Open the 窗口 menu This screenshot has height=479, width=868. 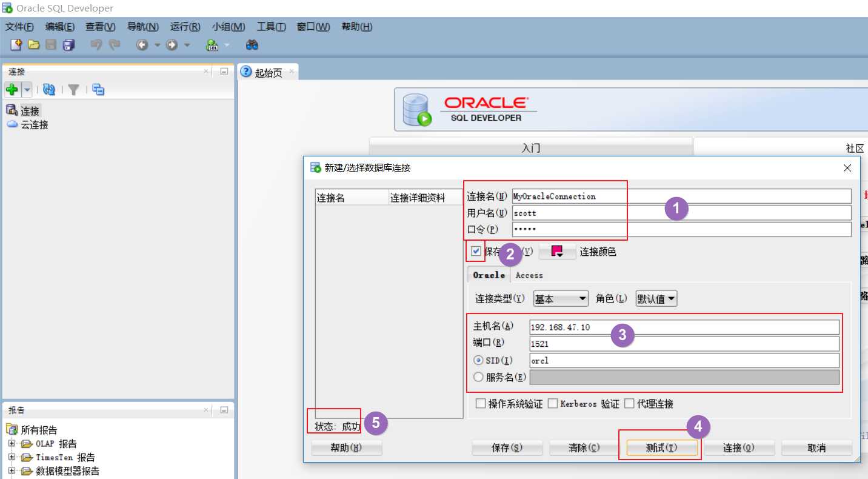(x=313, y=27)
